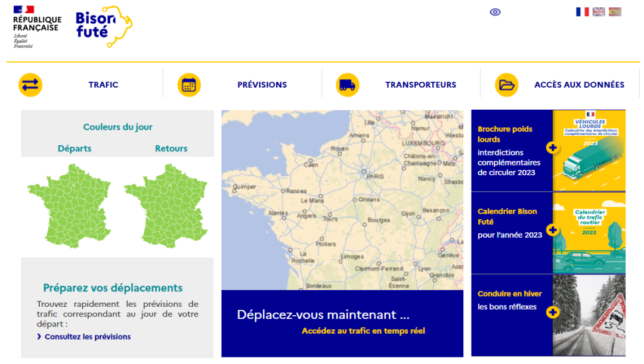
Task: Click the Préparez vos déplacements heading
Action: pyautogui.click(x=113, y=288)
